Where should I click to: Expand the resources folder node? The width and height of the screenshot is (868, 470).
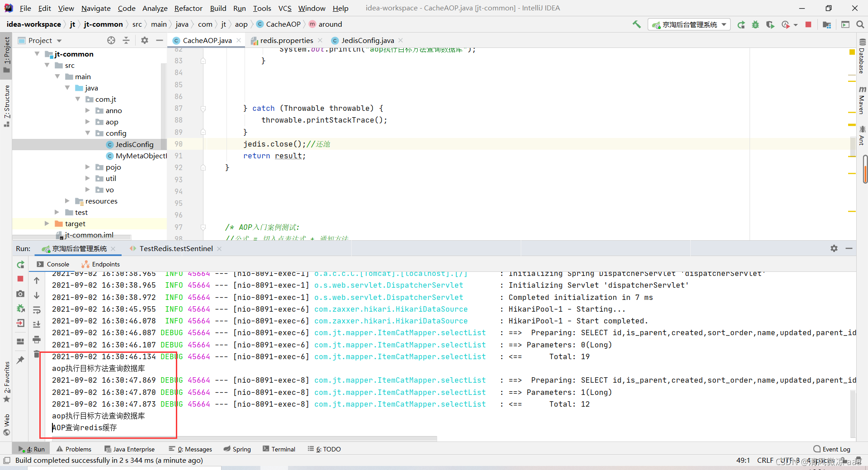(67, 201)
